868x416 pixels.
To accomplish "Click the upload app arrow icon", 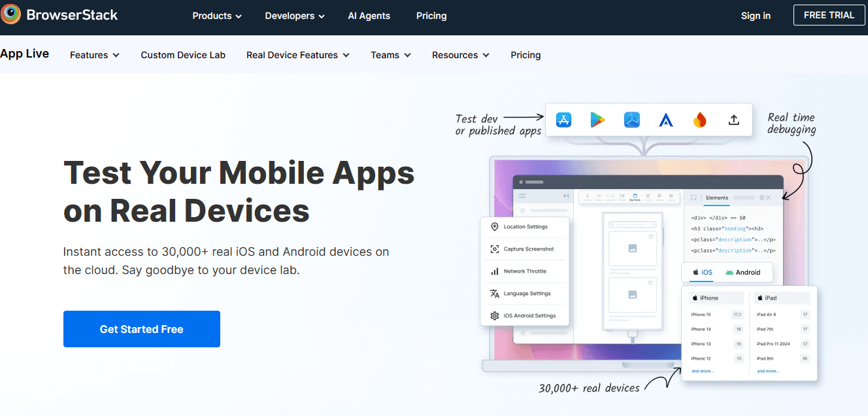I will pos(733,120).
